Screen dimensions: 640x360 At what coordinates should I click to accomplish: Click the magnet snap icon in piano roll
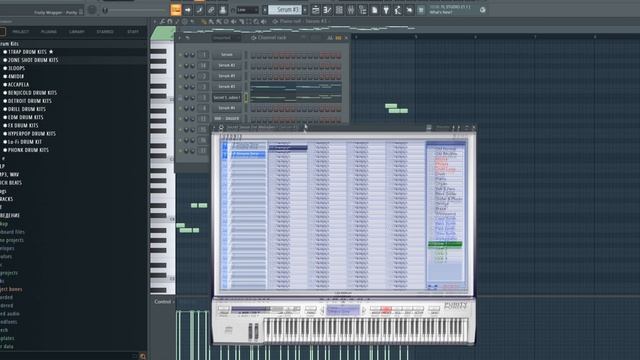170,21
